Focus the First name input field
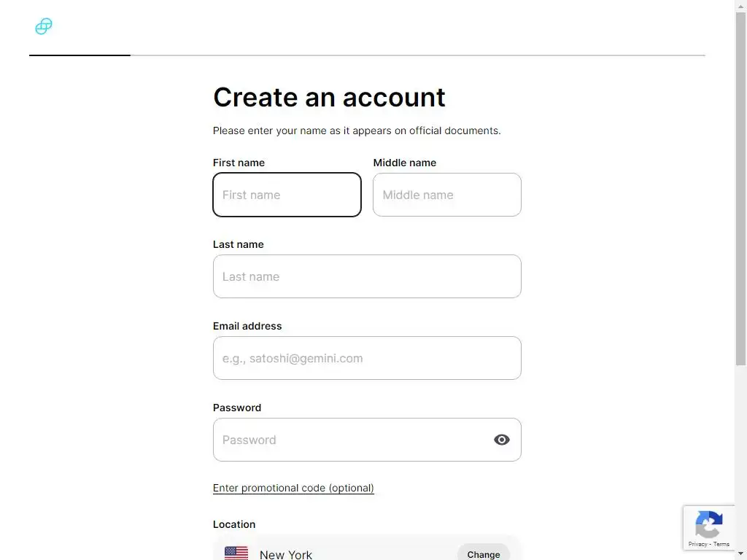This screenshot has width=747, height=560. (287, 195)
